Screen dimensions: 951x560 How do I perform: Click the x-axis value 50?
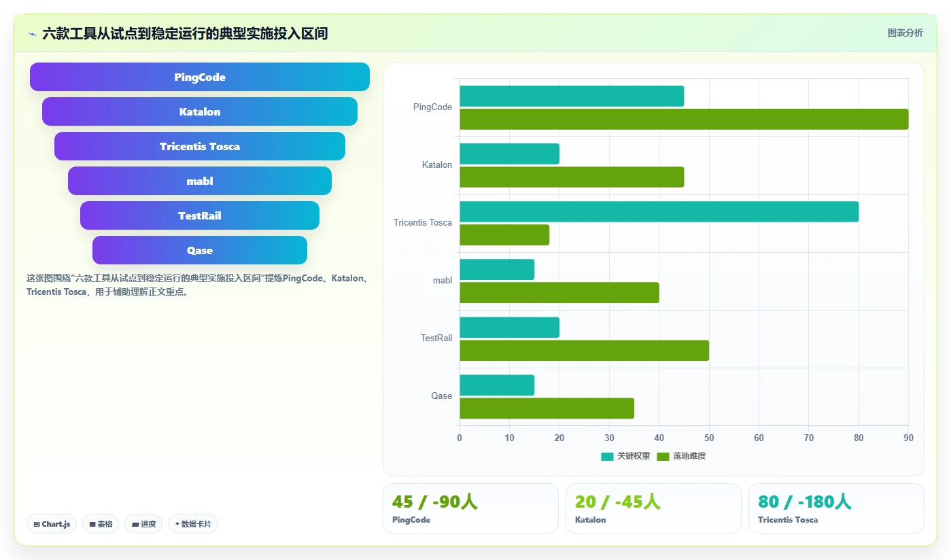709,438
